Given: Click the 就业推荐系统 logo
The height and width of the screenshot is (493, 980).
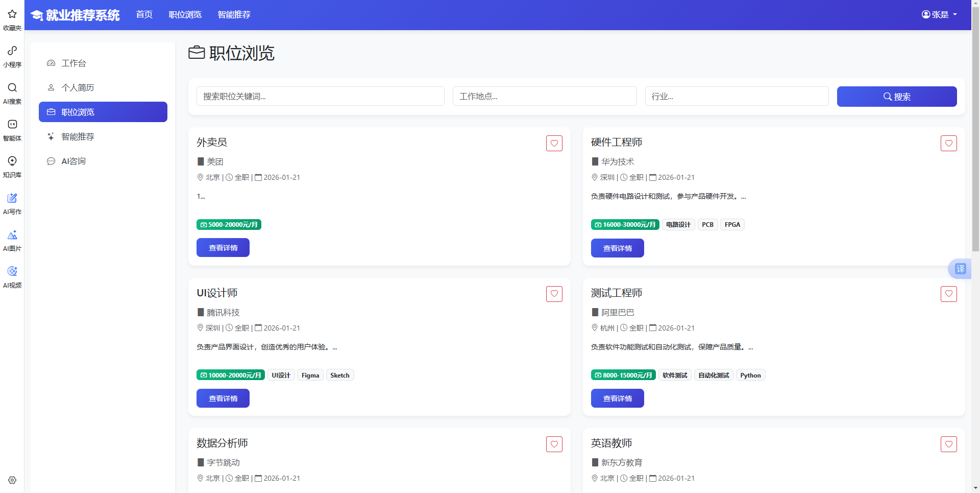Looking at the screenshot, I should 75,15.
